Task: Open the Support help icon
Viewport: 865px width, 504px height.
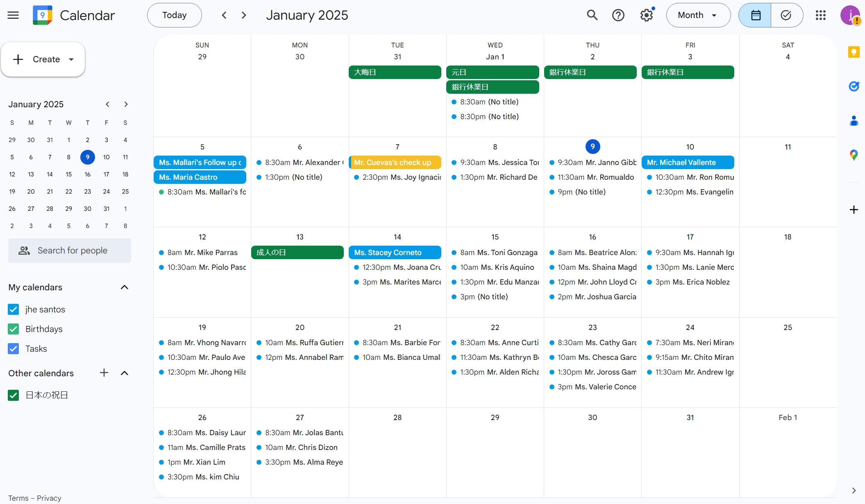Action: (x=618, y=15)
